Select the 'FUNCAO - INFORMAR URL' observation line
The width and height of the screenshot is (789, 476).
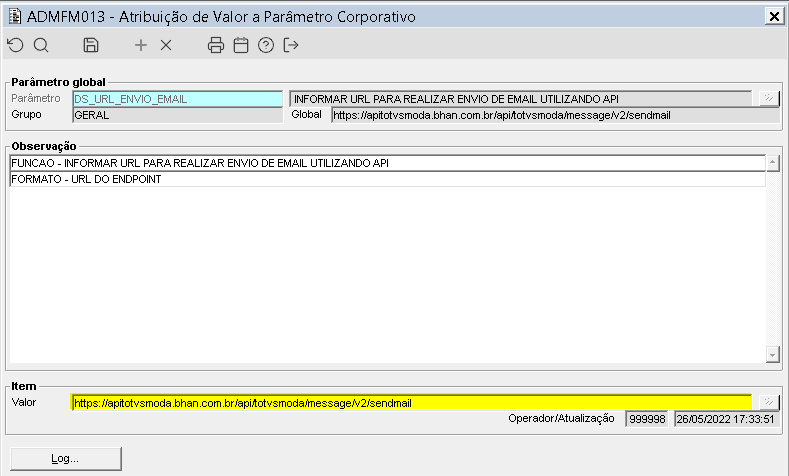(x=387, y=163)
